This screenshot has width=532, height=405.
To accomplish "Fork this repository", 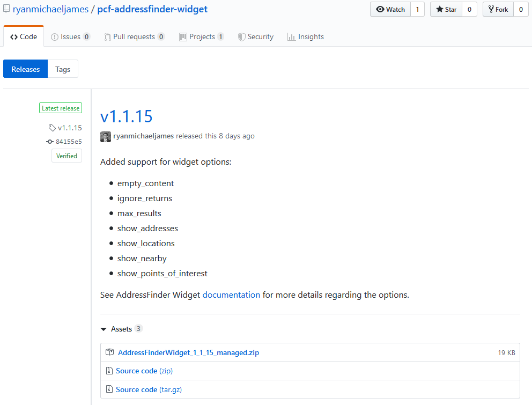I will tap(498, 9).
